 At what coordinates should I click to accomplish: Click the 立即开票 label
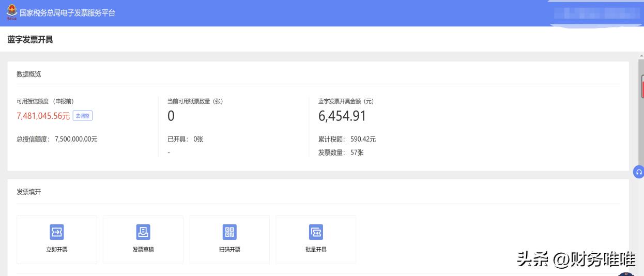(x=57, y=250)
